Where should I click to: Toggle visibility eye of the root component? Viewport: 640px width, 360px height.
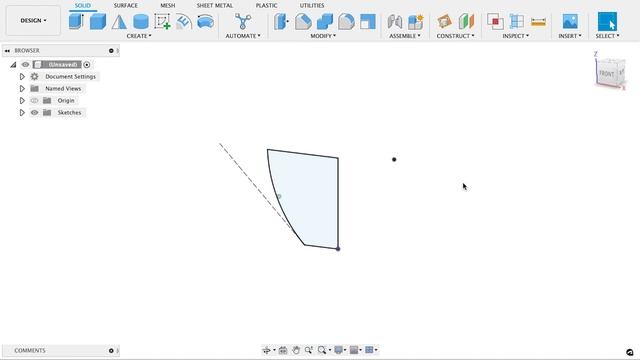(x=25, y=64)
